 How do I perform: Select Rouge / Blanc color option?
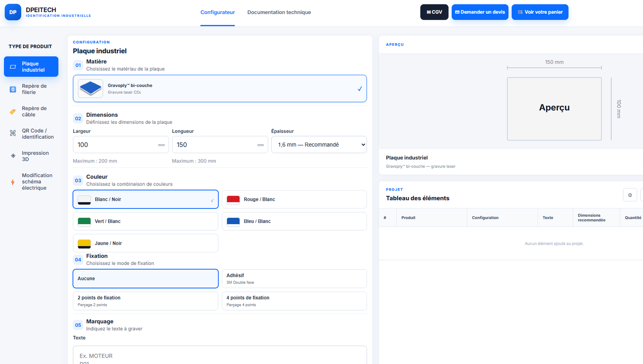click(294, 199)
